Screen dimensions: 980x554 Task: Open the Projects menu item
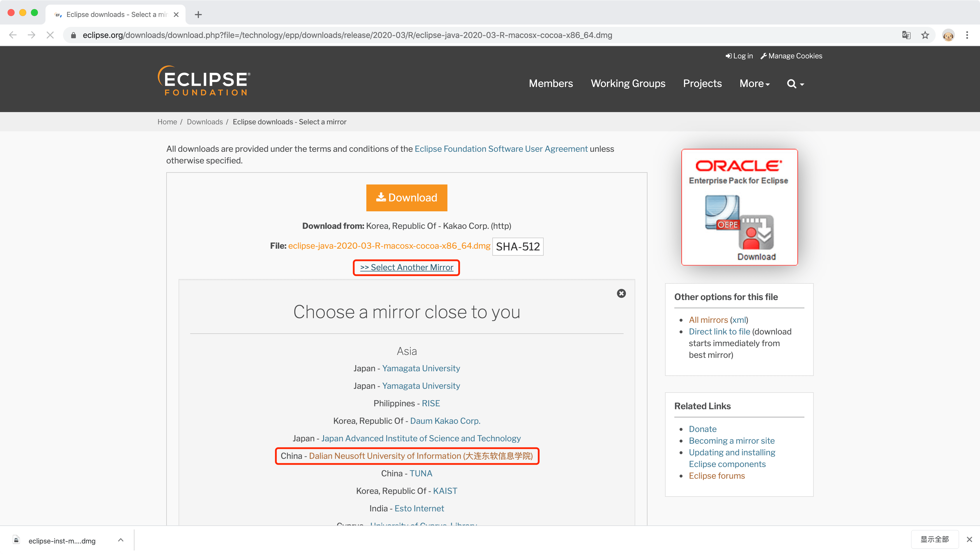[x=702, y=83]
